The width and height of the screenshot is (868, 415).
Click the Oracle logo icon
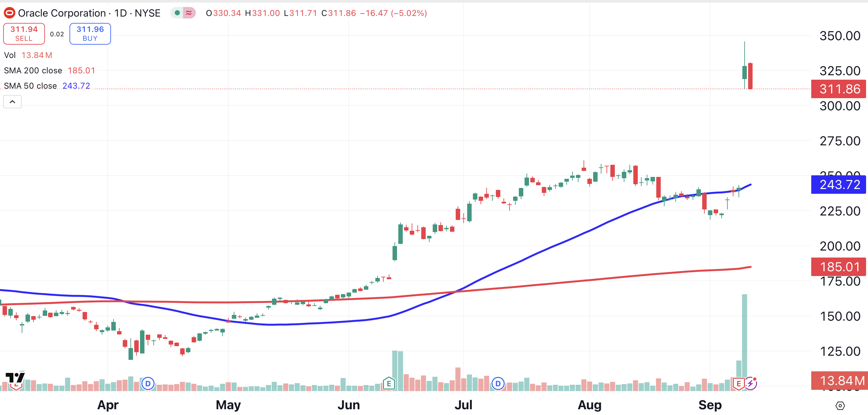[x=9, y=13]
